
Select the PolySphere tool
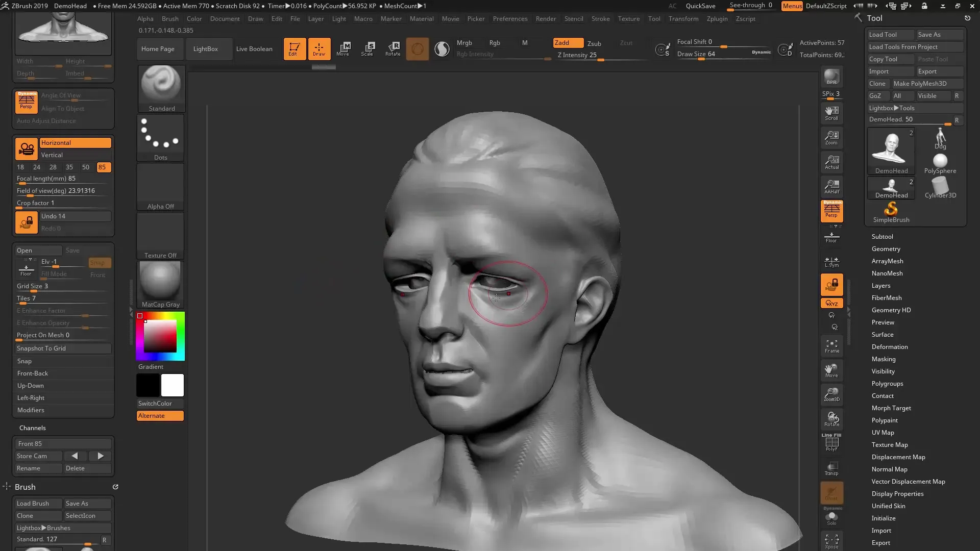pos(940,163)
